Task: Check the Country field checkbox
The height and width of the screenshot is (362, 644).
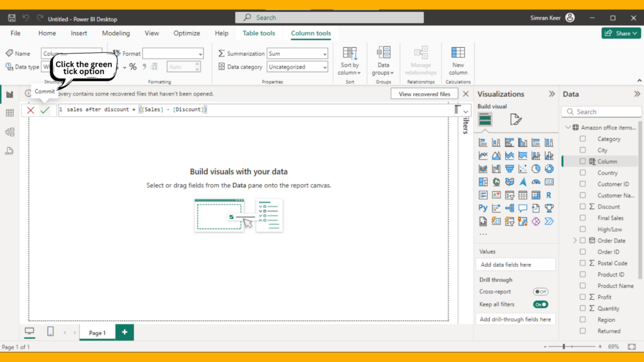Action: pyautogui.click(x=583, y=173)
